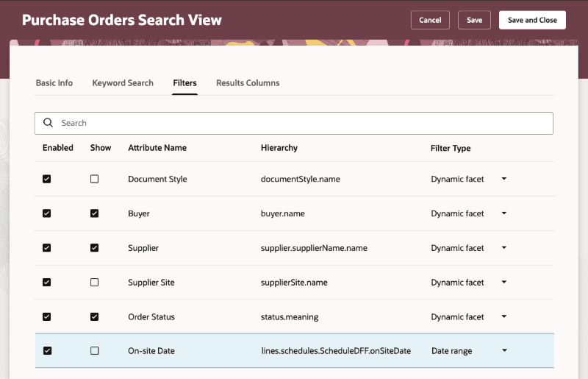Open the Results Columns tab
This screenshot has height=379, width=588.
(248, 83)
